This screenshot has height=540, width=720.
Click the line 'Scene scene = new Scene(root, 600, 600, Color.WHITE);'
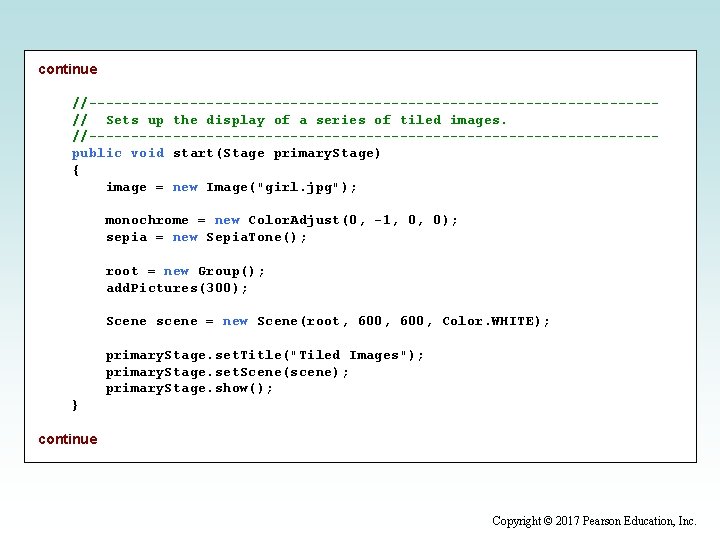(328, 321)
